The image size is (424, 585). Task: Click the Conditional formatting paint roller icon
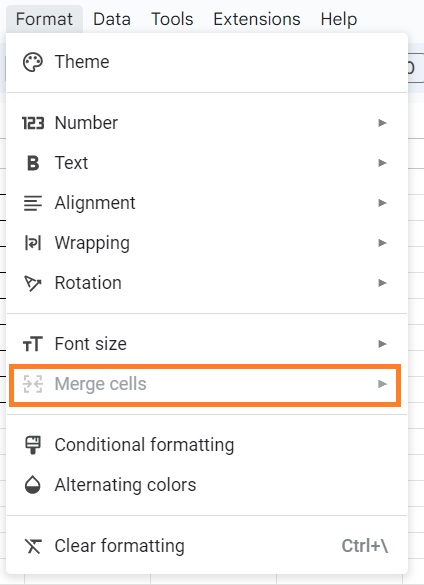(x=33, y=445)
